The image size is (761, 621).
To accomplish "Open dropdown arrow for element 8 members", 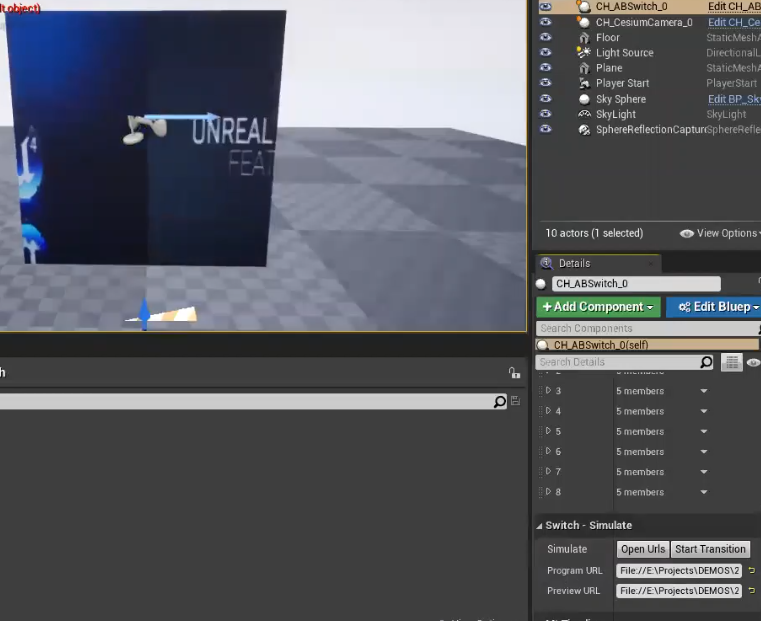I will 704,492.
